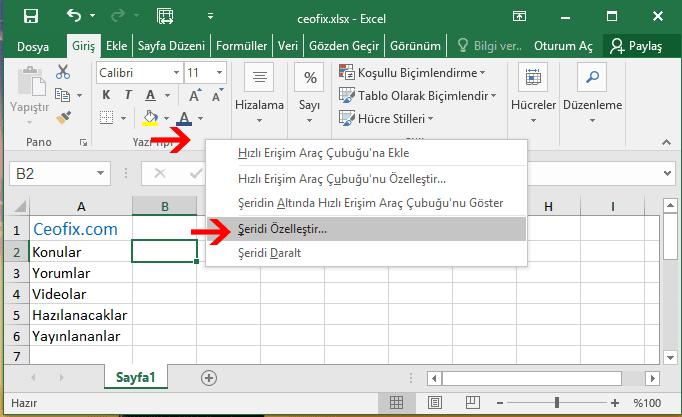Select the Format Painter brush icon
Image resolution: width=682 pixels, height=417 pixels.
[x=64, y=117]
